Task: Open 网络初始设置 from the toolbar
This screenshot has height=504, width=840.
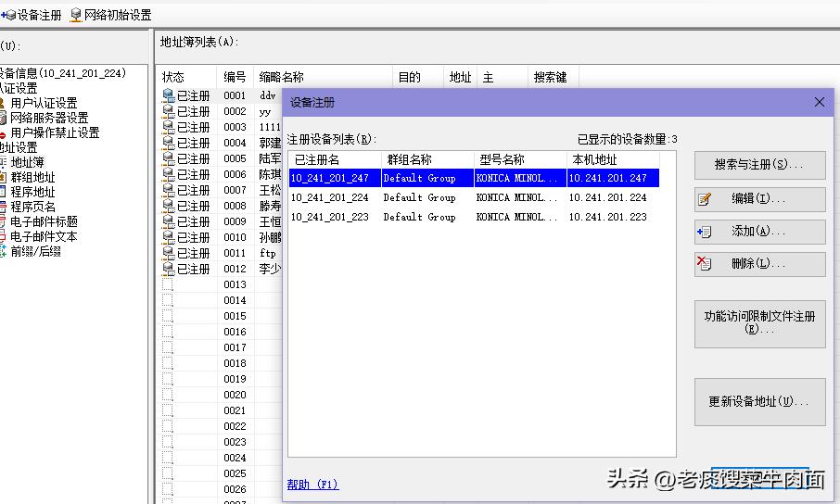Action: tap(111, 15)
